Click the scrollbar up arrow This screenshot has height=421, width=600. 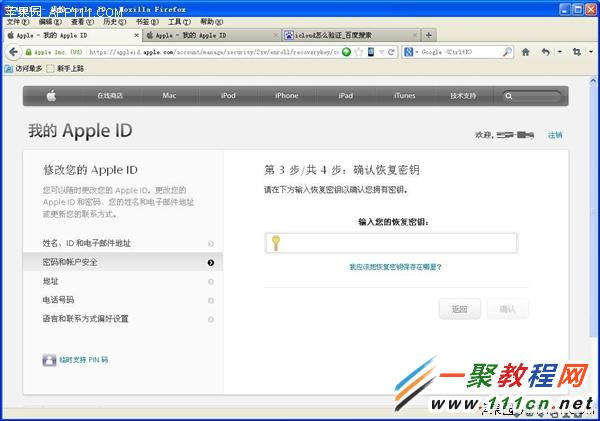(x=593, y=80)
